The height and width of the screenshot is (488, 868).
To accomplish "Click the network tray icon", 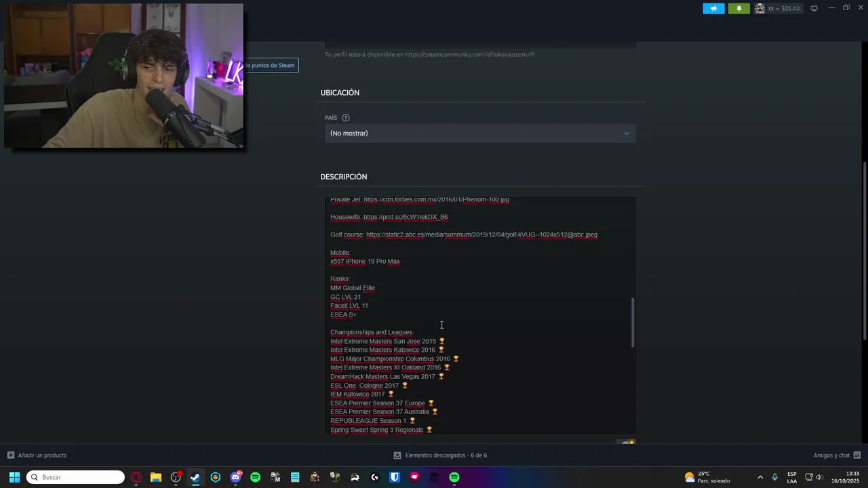I will point(809,477).
